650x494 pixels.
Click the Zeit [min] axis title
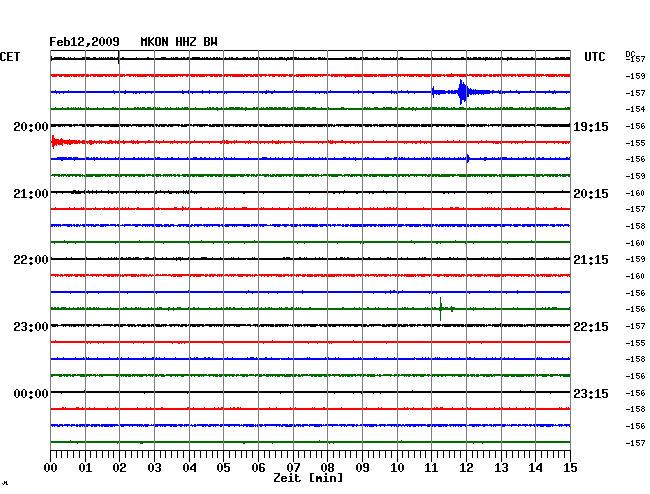[308, 478]
